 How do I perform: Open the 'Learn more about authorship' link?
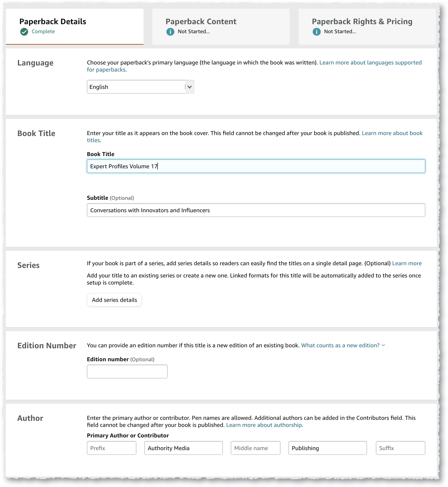[264, 425]
